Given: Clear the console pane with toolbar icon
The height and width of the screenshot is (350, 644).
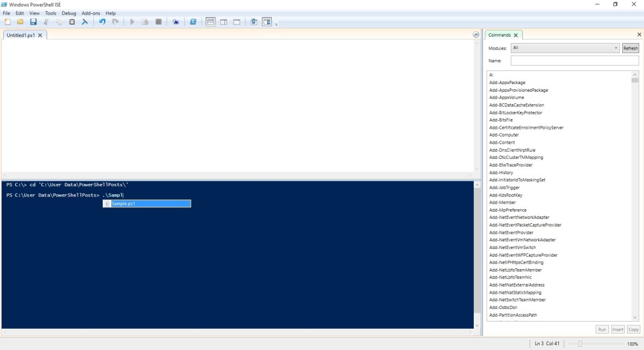Looking at the screenshot, I should coord(85,22).
